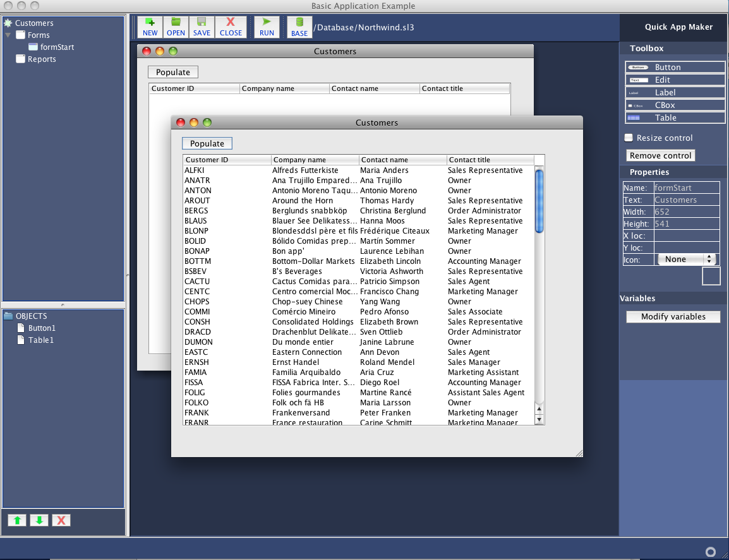Add a Table control from Toolbox
The image size is (729, 560).
(x=675, y=117)
